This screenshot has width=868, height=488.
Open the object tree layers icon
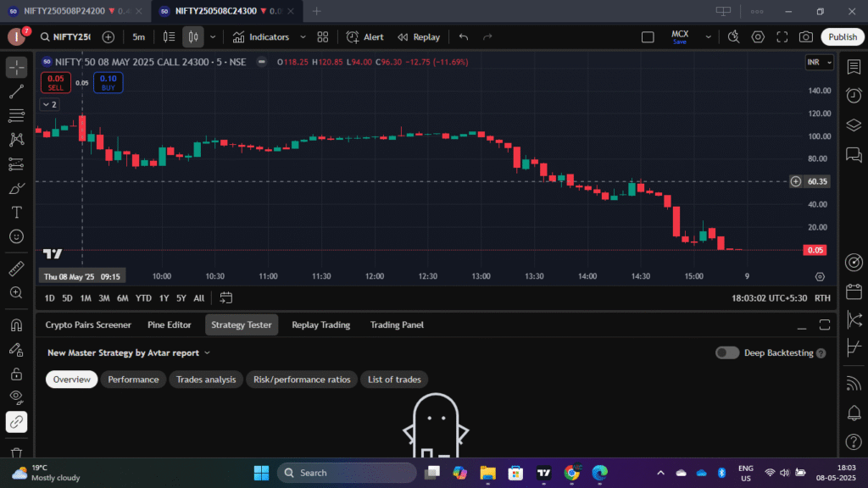tap(854, 125)
